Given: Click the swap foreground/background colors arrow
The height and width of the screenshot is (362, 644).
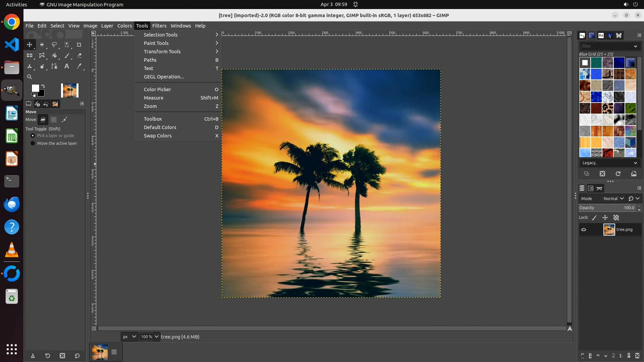Looking at the screenshot, I should pos(43,86).
